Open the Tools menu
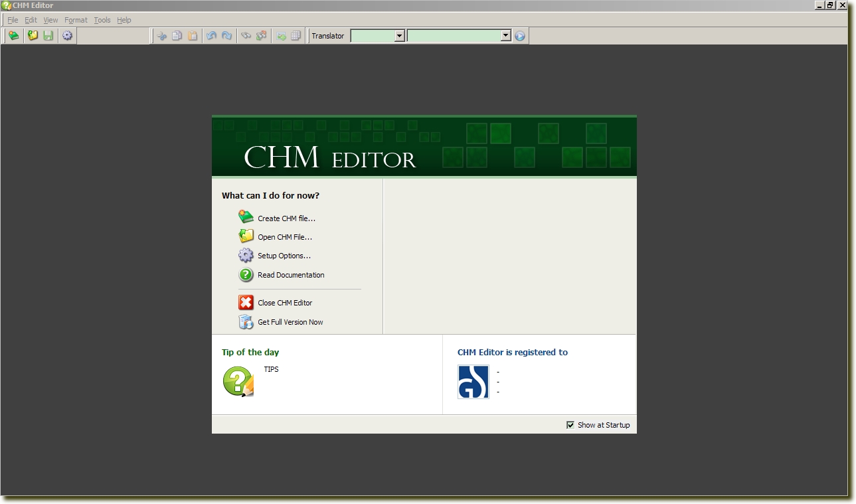The image size is (856, 504). 102,20
